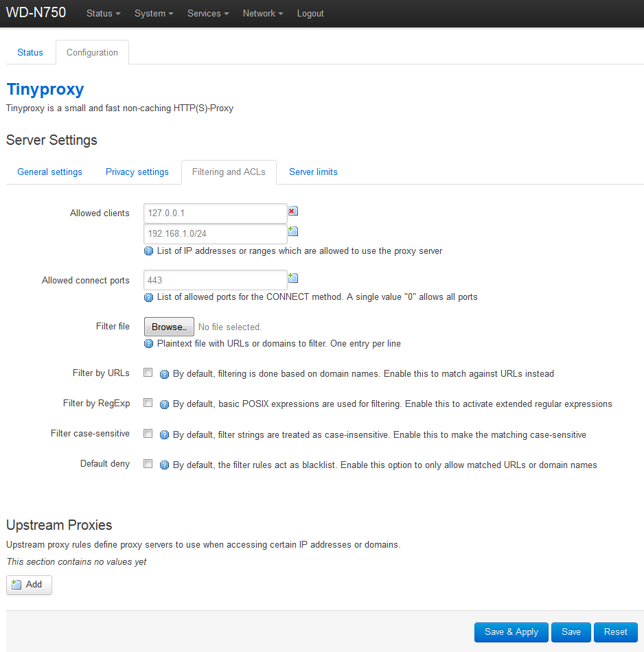Viewport: 644px width, 652px height.
Task: Enable the Filter by RegExp checkbox
Action: [x=148, y=403]
